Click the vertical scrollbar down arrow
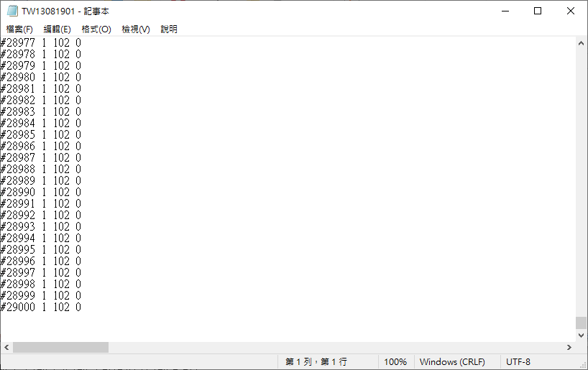This screenshot has width=588, height=370. click(x=582, y=335)
